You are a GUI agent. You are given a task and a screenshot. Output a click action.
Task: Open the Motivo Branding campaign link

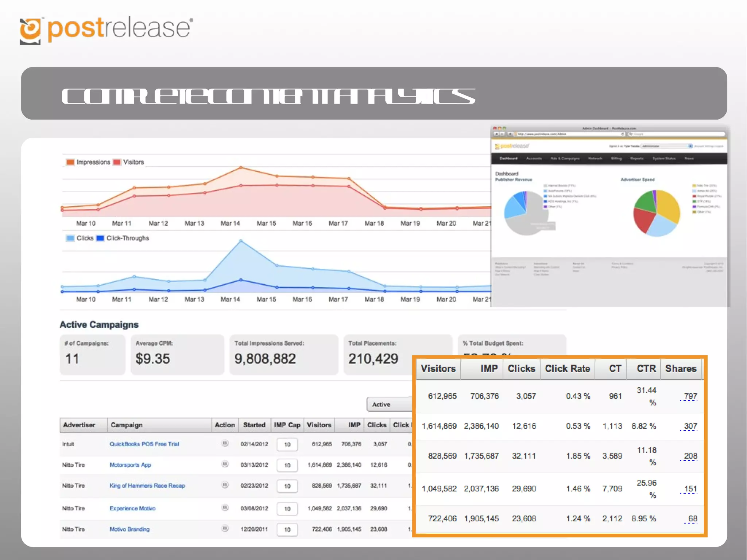point(129,529)
